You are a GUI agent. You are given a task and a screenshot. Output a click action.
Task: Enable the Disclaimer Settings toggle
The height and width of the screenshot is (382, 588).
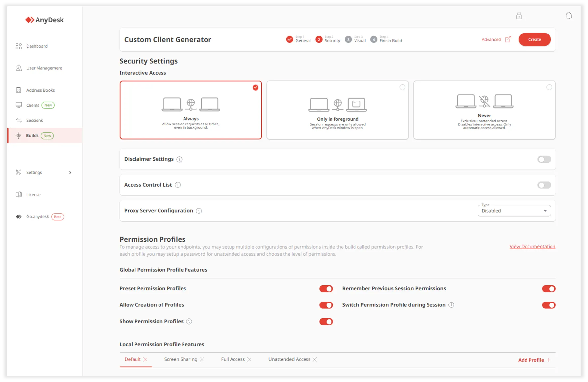(x=544, y=159)
